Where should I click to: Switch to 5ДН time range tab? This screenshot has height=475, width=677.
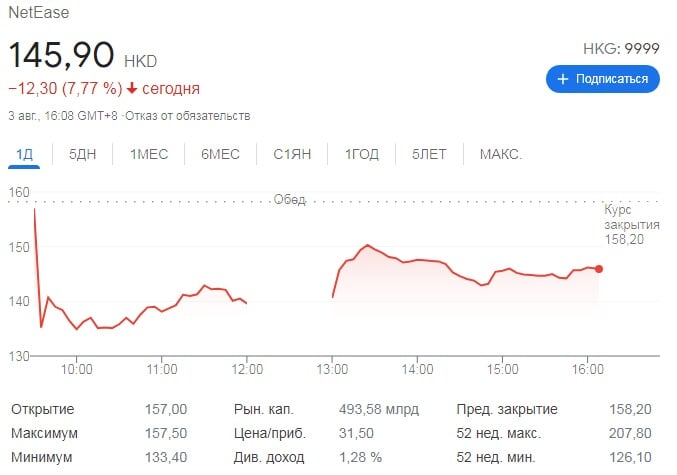point(83,154)
